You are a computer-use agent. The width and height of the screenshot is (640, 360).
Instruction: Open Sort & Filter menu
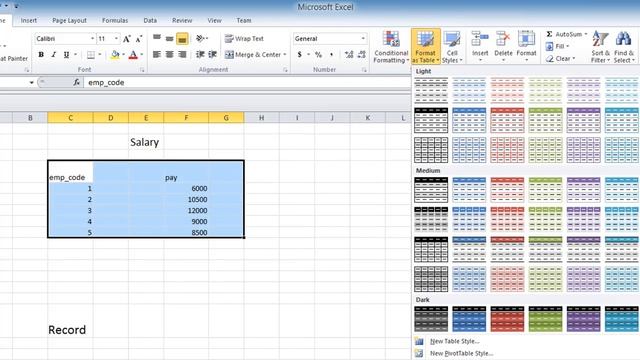point(600,47)
